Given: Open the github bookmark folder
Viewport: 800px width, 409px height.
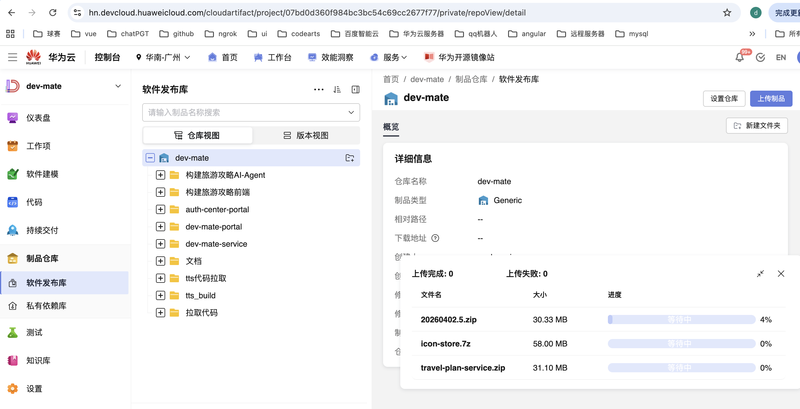Looking at the screenshot, I should [x=177, y=34].
